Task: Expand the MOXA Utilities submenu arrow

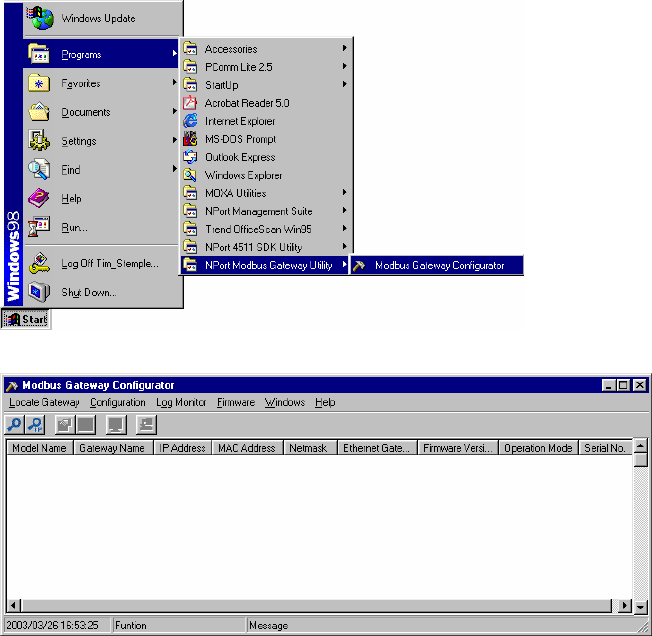Action: (x=344, y=192)
